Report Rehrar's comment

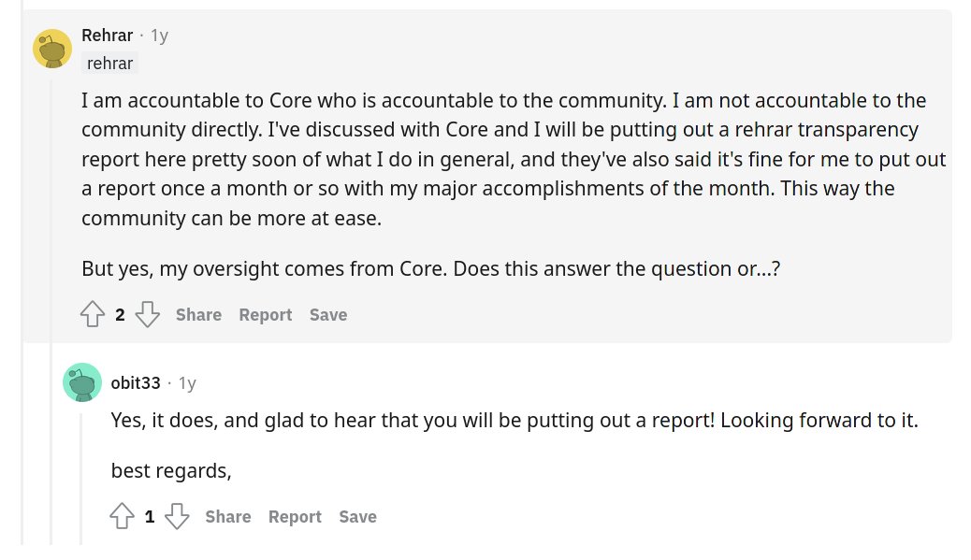265,315
